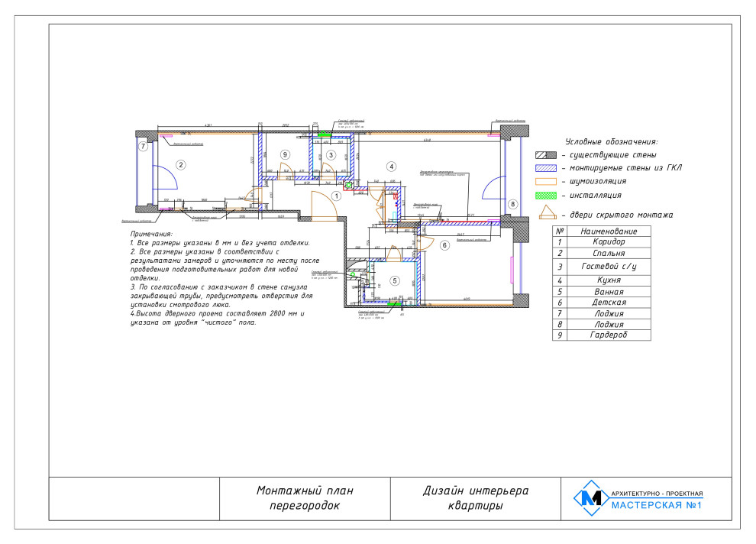Click the blue GKL walls legend swatch
The width and height of the screenshot is (756, 544).
click(545, 168)
